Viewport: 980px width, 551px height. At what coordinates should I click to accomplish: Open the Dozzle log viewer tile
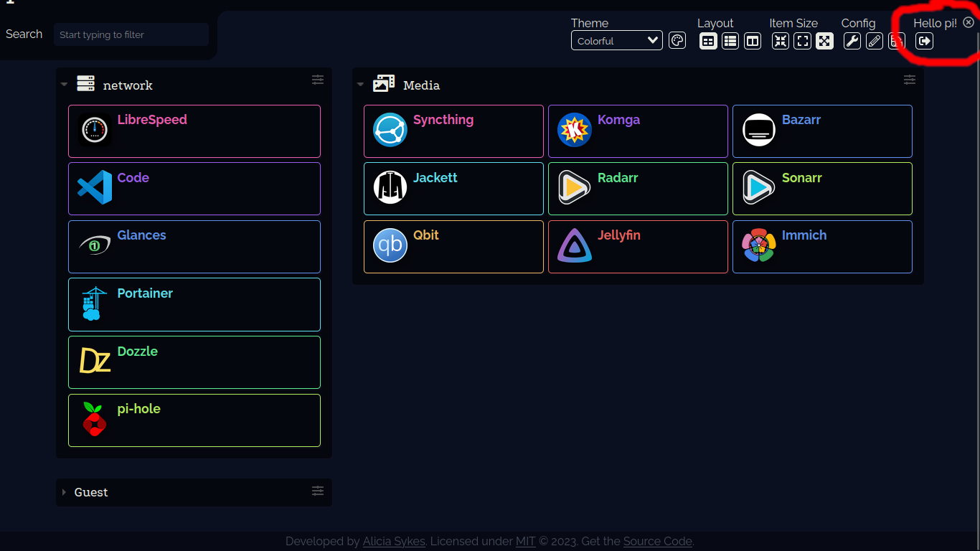(194, 362)
